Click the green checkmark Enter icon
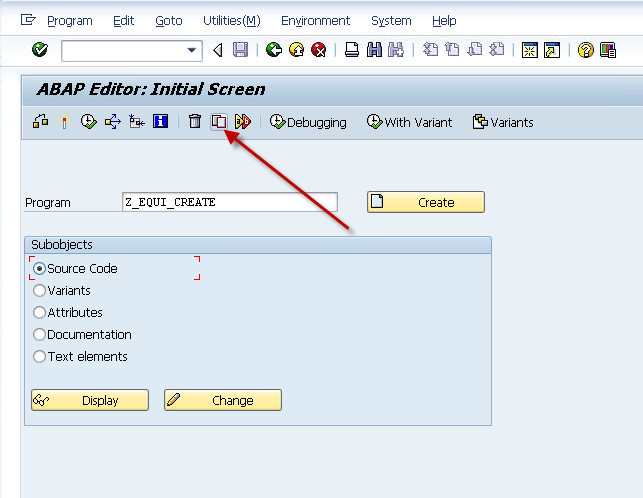 pyautogui.click(x=40, y=50)
